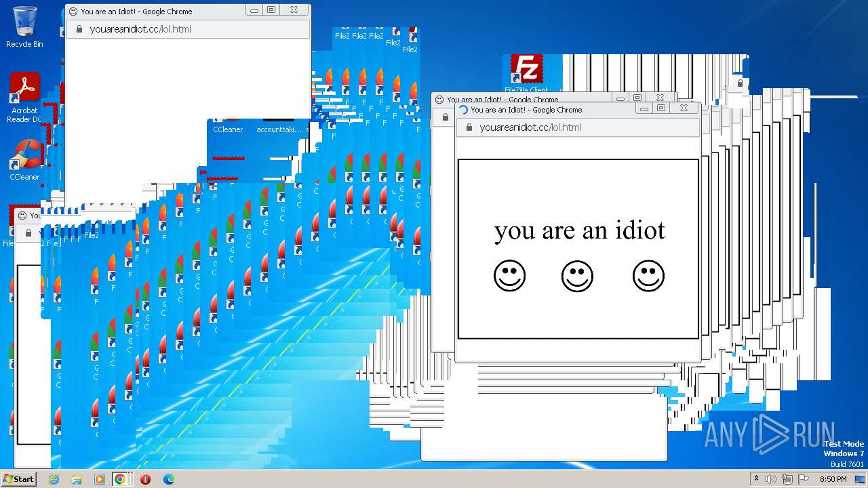Click the Windows Start button
Image resolution: width=868 pixels, height=488 pixels.
point(18,479)
